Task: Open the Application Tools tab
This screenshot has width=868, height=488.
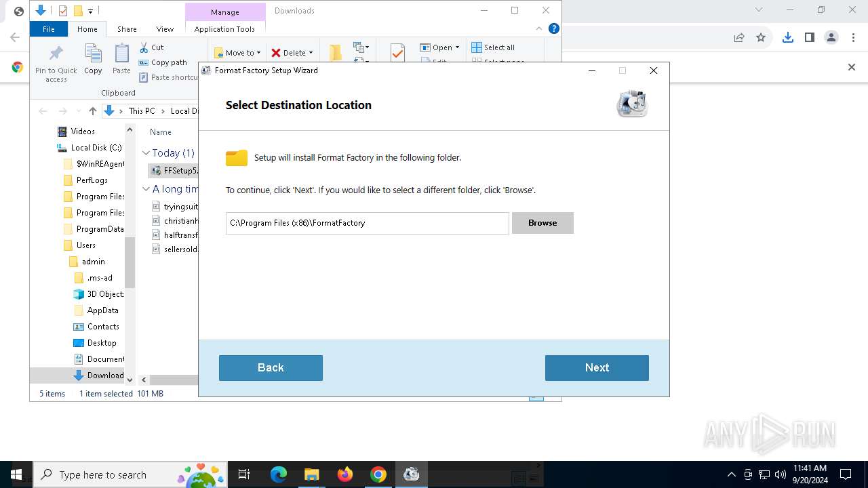Action: pos(224,29)
